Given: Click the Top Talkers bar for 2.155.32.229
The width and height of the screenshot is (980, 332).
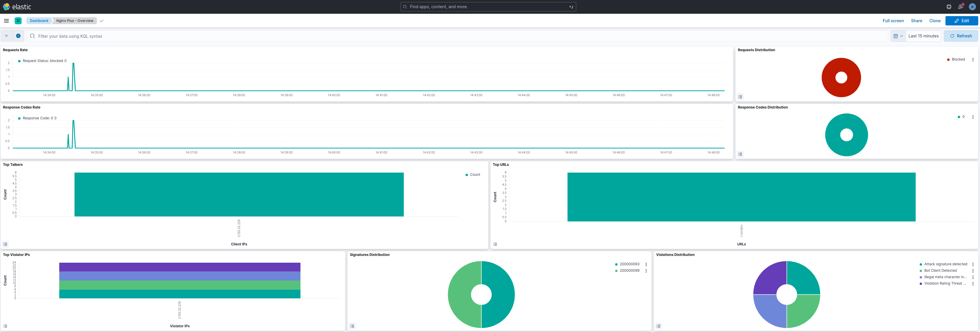Looking at the screenshot, I should [x=239, y=195].
